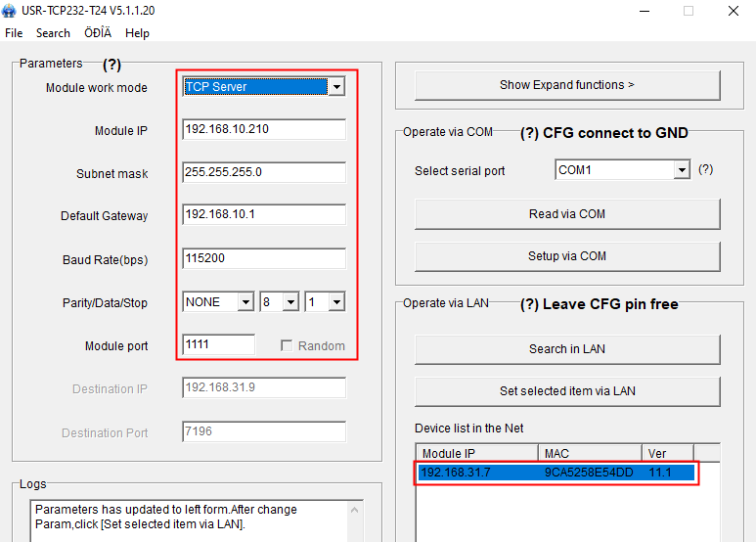This screenshot has height=542, width=756.
Task: Click the Search in LAN button
Action: [x=567, y=349]
